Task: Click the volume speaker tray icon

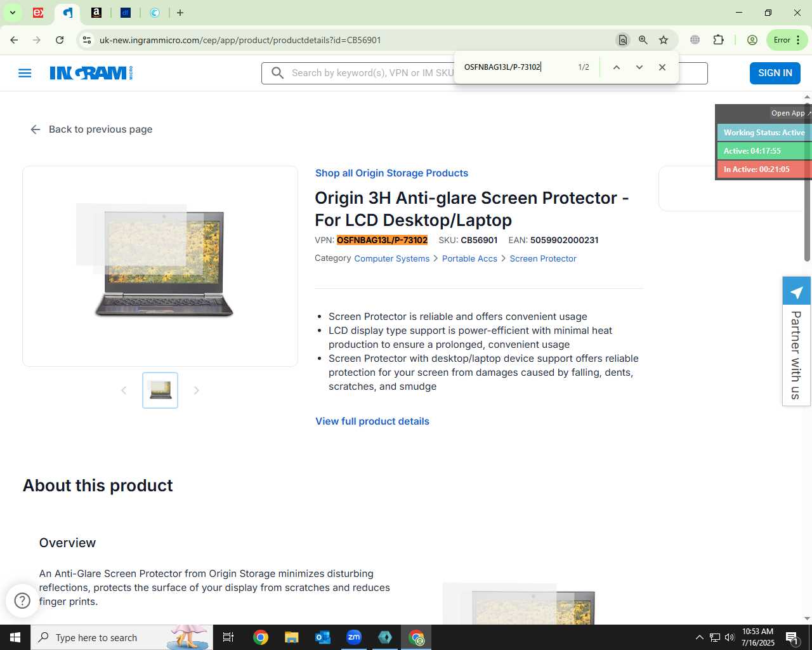Action: (730, 637)
